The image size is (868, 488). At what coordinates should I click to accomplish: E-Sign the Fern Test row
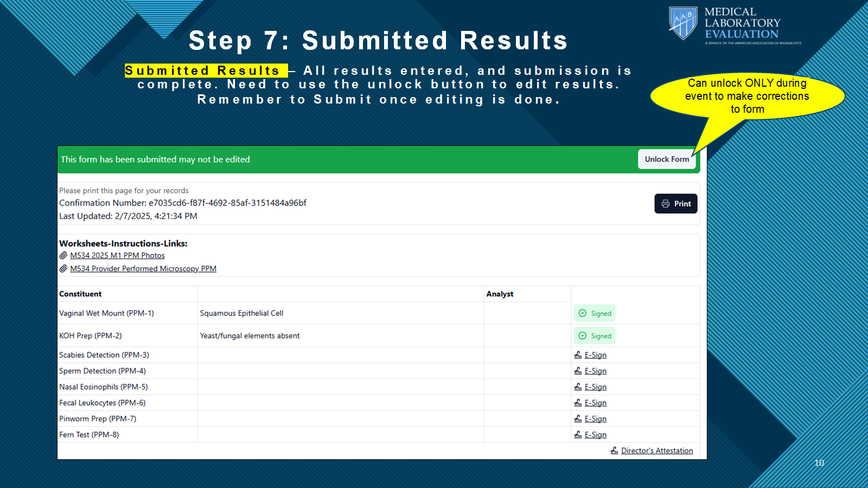595,435
